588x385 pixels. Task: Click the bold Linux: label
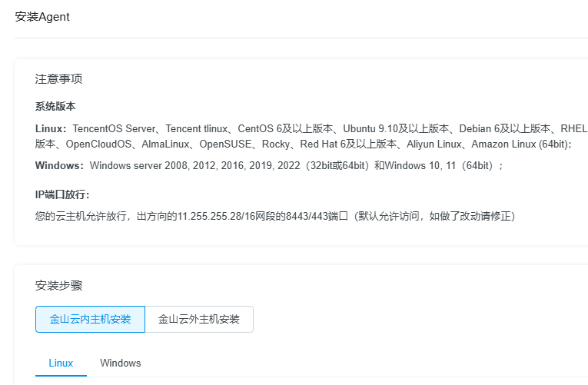pyautogui.click(x=51, y=128)
